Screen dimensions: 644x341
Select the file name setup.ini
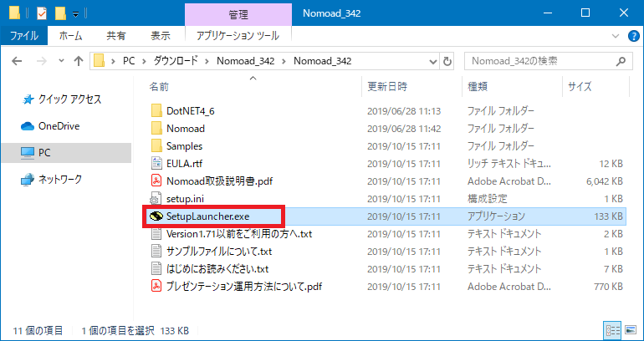click(185, 199)
